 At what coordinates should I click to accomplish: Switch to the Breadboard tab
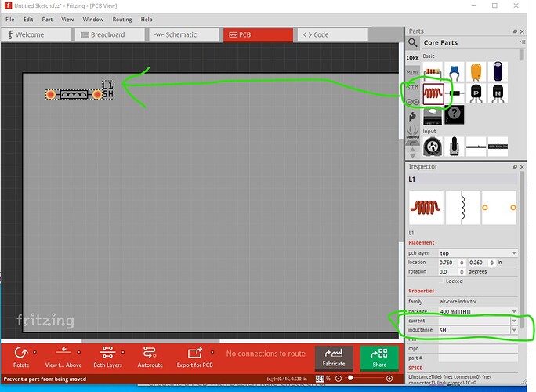(x=110, y=35)
